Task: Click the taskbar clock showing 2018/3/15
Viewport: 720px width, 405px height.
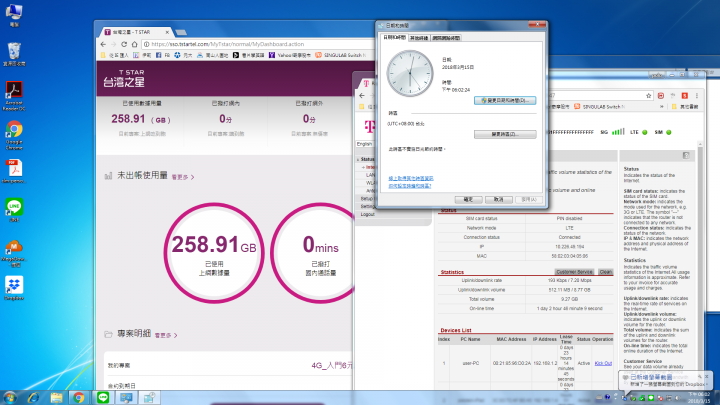Action: 700,398
